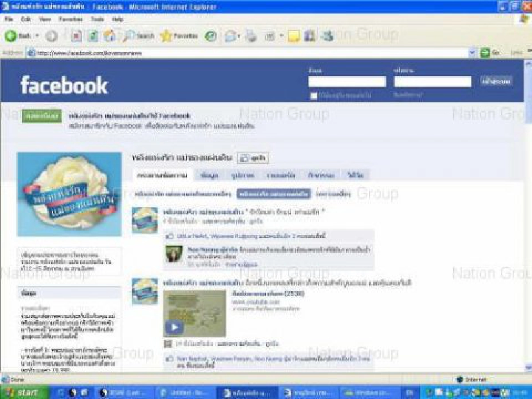532x399 pixels.
Task: Open the page's large profile picture
Action: coord(69,194)
